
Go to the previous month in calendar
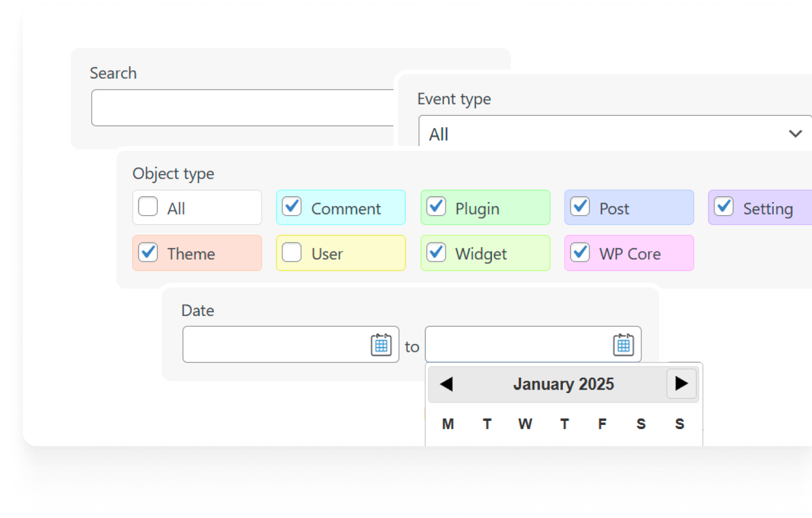point(446,384)
